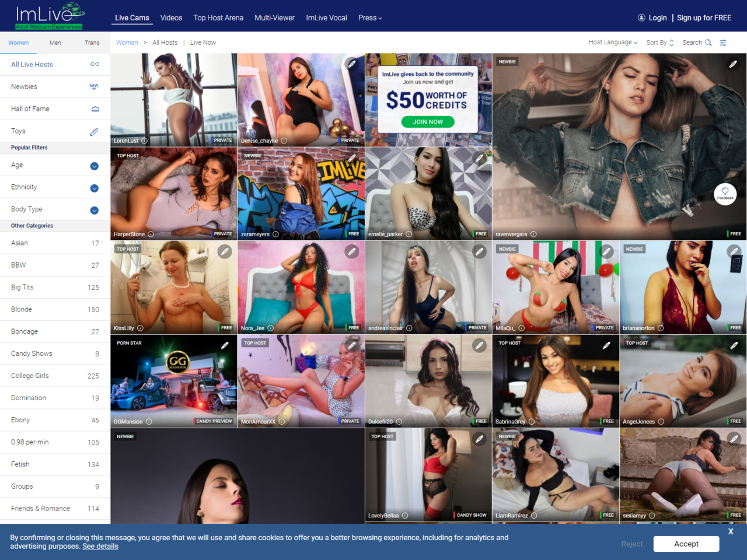Open info icon next to GGMansion
Viewport: 747px width, 560px height.
pos(149,422)
